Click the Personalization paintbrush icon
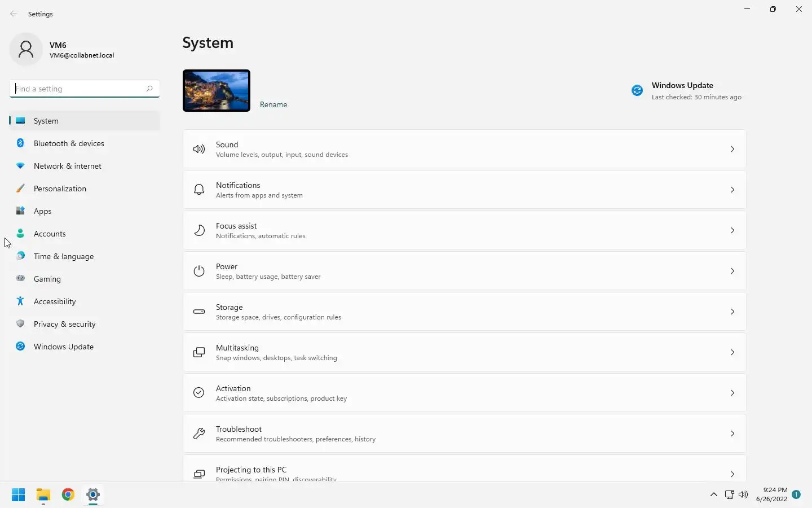This screenshot has width=812, height=508. point(20,189)
